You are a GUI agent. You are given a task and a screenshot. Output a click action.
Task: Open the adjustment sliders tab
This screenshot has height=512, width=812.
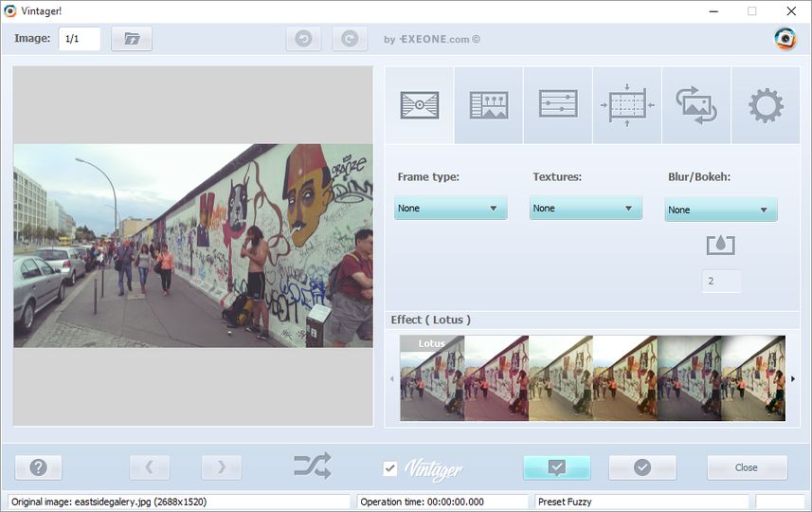tap(558, 105)
